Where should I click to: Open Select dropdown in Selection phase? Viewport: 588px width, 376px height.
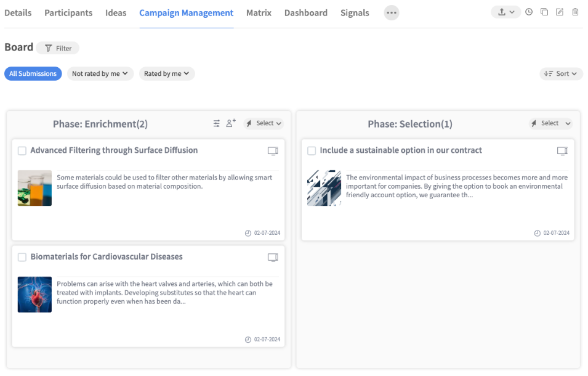click(x=550, y=123)
